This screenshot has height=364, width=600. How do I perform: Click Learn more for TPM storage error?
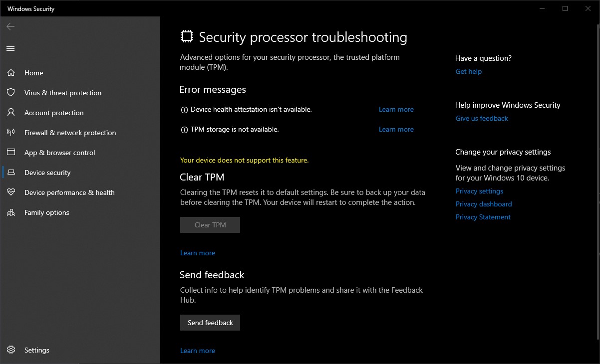point(396,129)
